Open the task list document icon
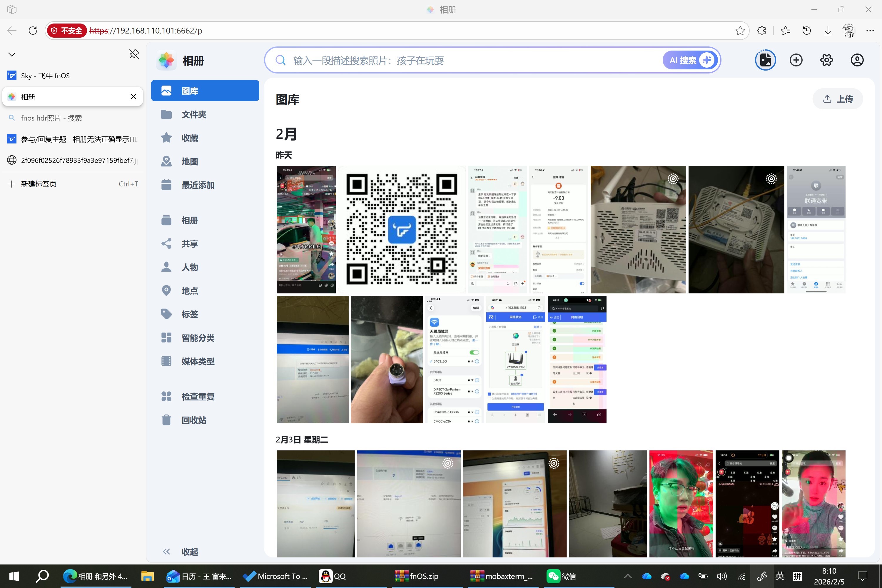The width and height of the screenshot is (882, 588). pyautogui.click(x=765, y=60)
